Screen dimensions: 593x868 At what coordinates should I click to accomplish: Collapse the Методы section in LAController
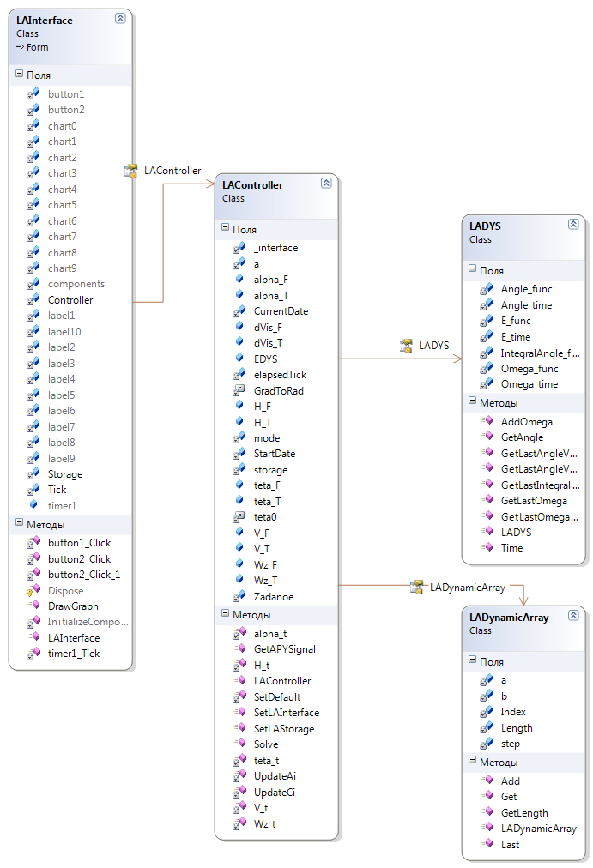[x=225, y=614]
